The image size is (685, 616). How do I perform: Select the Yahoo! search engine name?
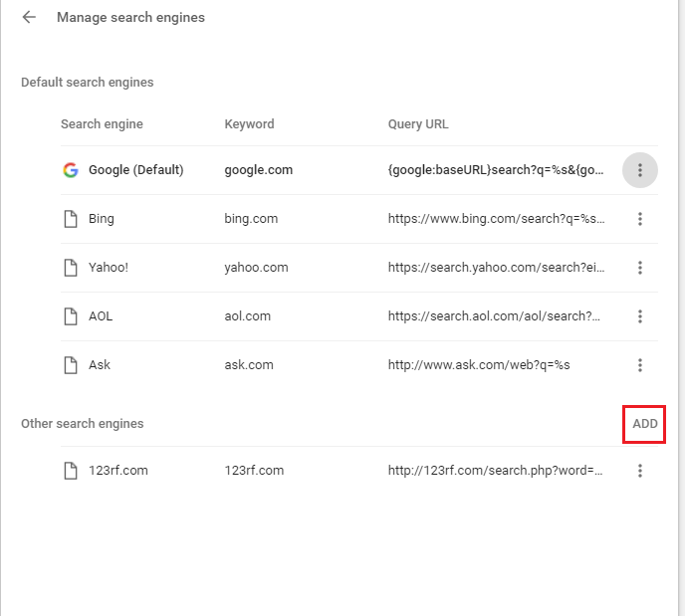[109, 267]
